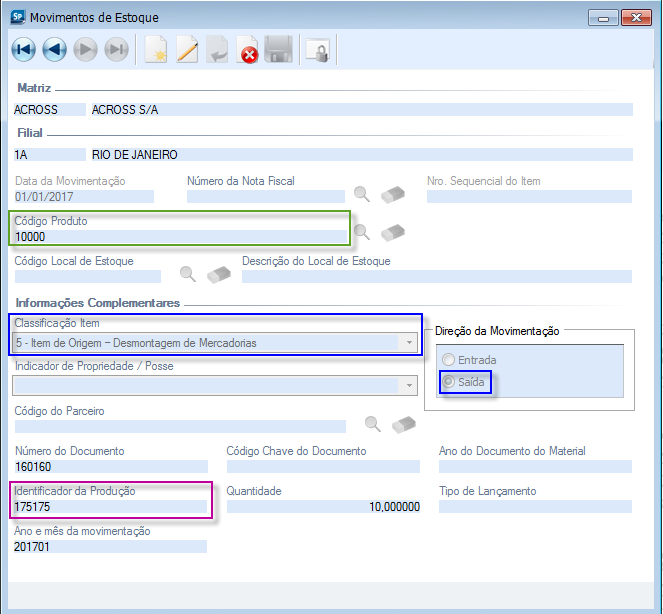Select Saída radio button
Image resolution: width=663 pixels, height=614 pixels.
pos(448,382)
